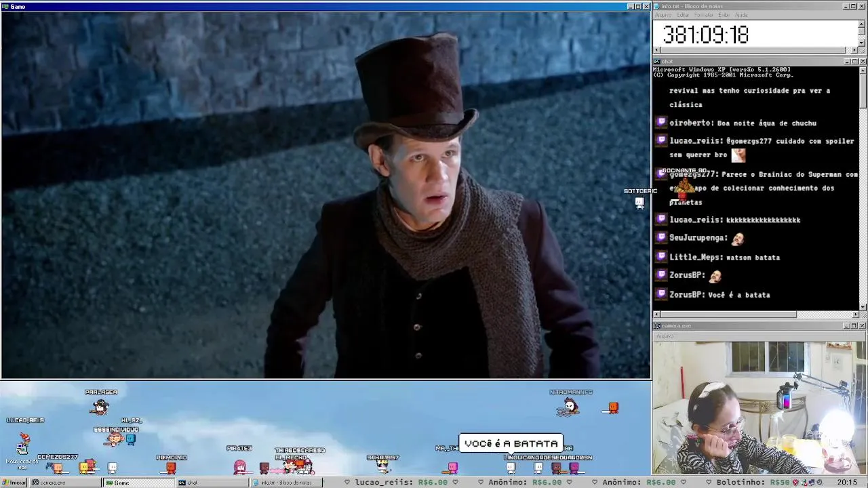The image size is (868, 488).
Task: Click the username oiroberto in chat
Action: coord(691,123)
